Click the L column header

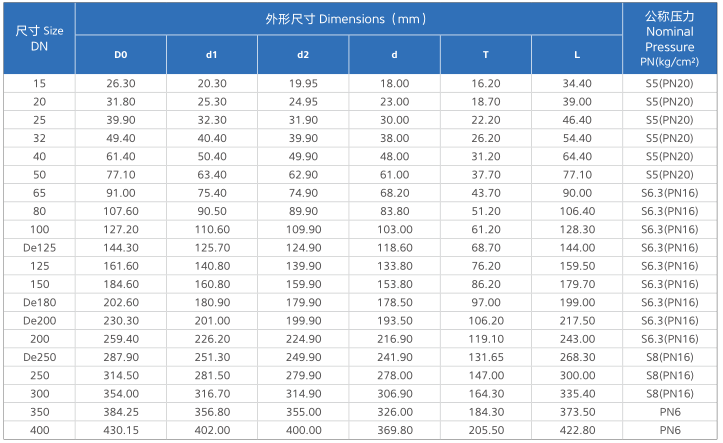(577, 55)
